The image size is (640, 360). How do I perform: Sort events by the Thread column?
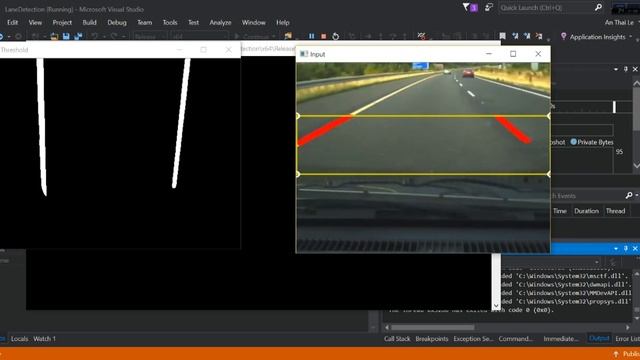tap(616, 211)
